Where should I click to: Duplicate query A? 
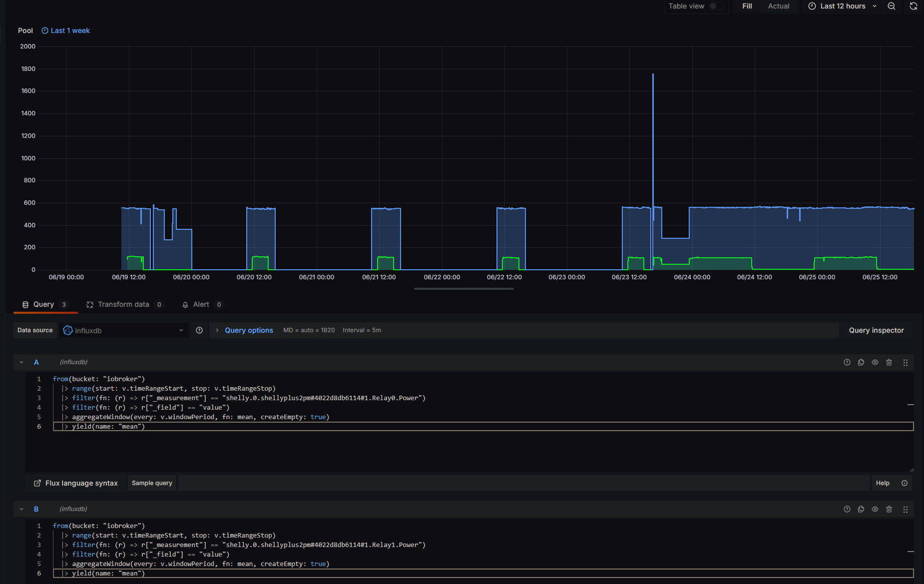(x=861, y=362)
